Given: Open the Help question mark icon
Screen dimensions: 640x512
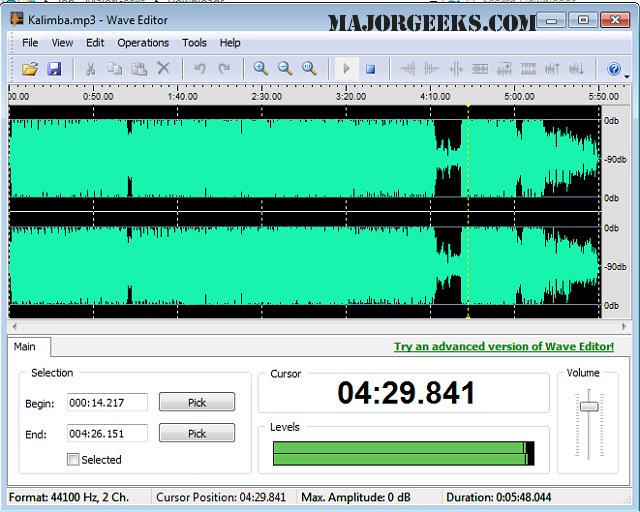Looking at the screenshot, I should [x=614, y=69].
